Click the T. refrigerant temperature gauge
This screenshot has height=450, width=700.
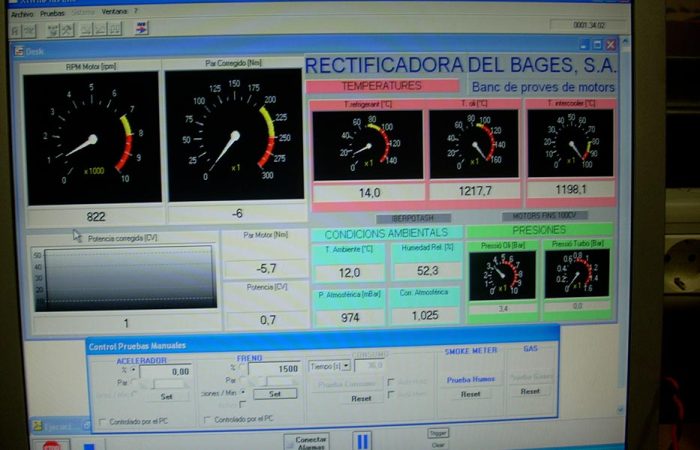(x=367, y=145)
